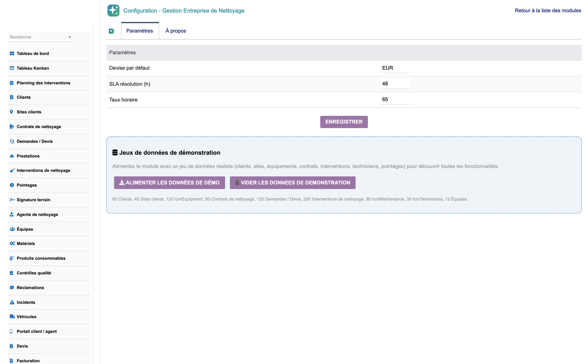Image resolution: width=588 pixels, height=364 pixels.
Task: Focus the SLA résolution (h) field
Action: pos(395,84)
